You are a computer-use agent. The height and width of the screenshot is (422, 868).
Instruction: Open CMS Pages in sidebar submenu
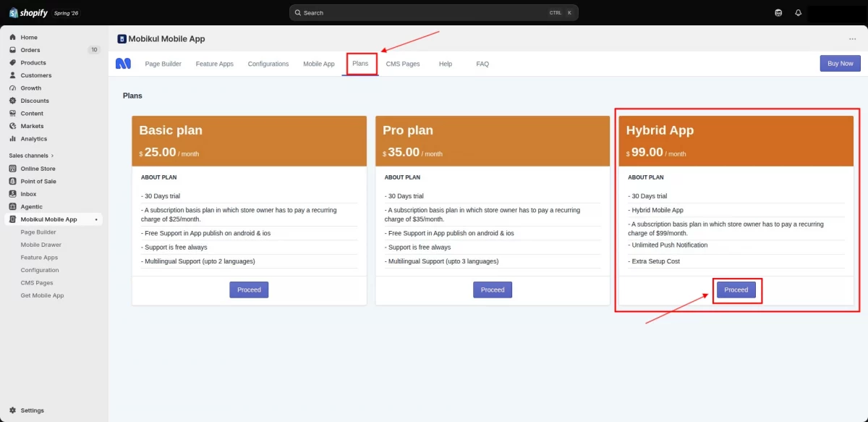[37, 283]
